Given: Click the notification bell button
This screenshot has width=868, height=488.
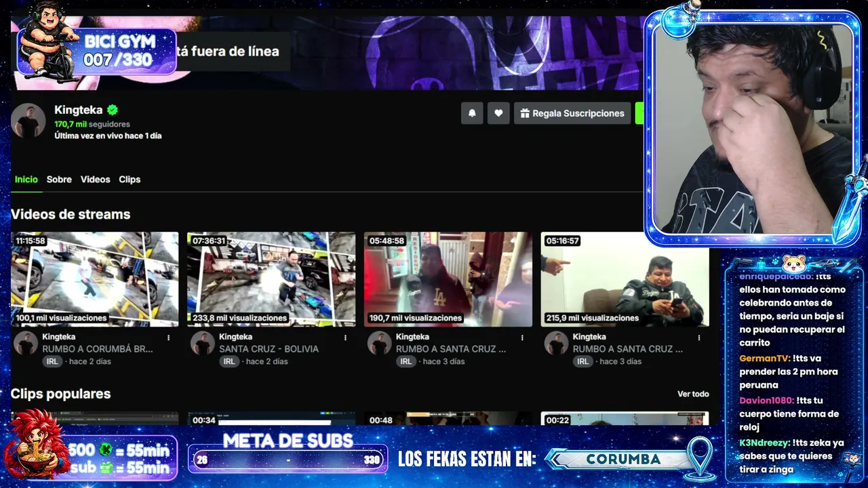Looking at the screenshot, I should tap(472, 113).
